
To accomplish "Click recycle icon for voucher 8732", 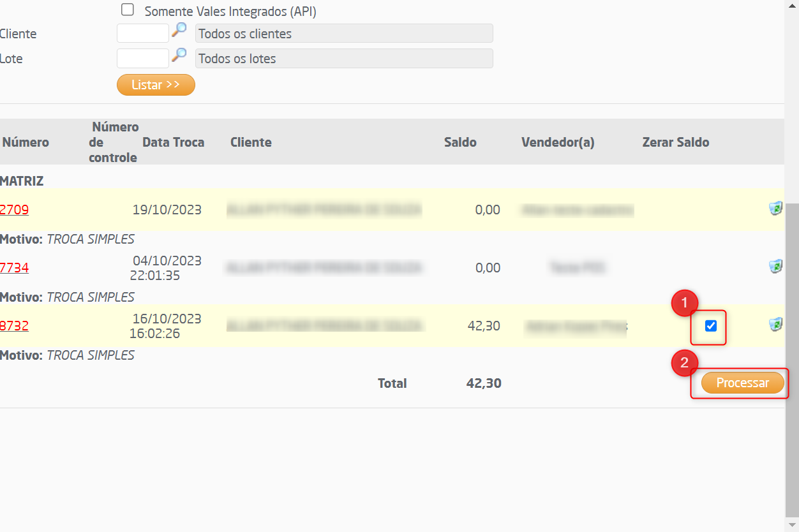I will (775, 325).
